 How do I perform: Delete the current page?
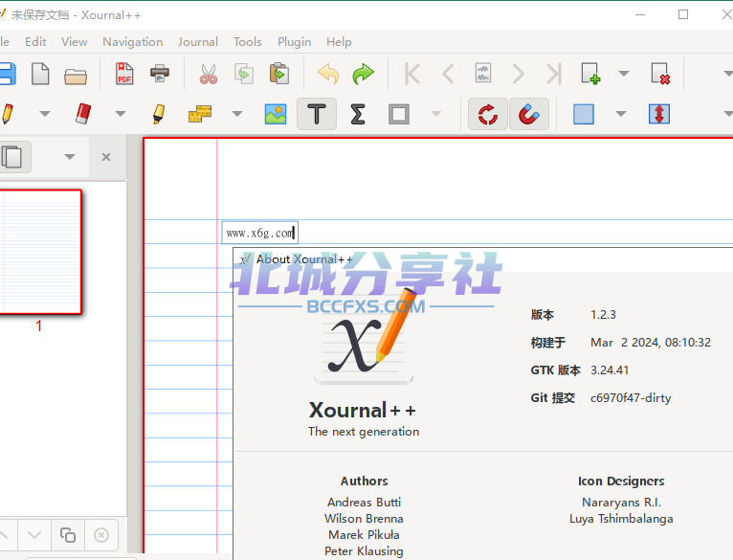[660, 74]
